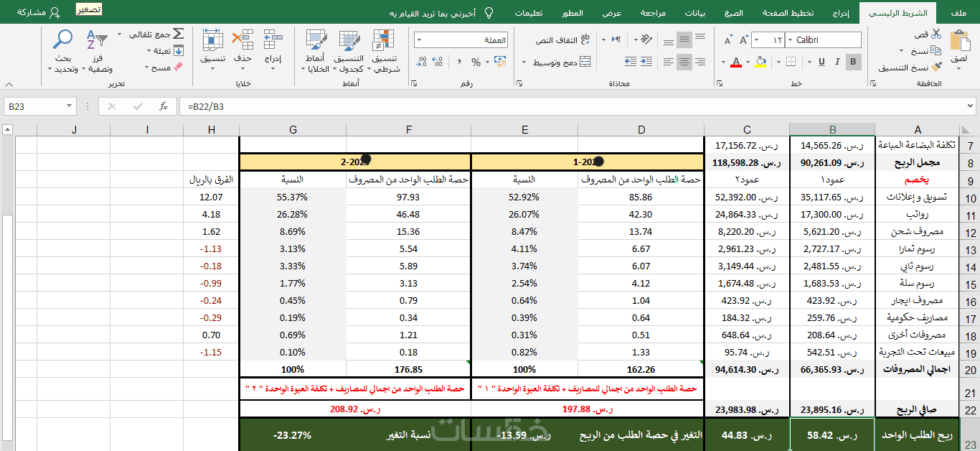980x451 pixels.
Task: Click the Delete cells (حذف) icon
Action: click(243, 40)
